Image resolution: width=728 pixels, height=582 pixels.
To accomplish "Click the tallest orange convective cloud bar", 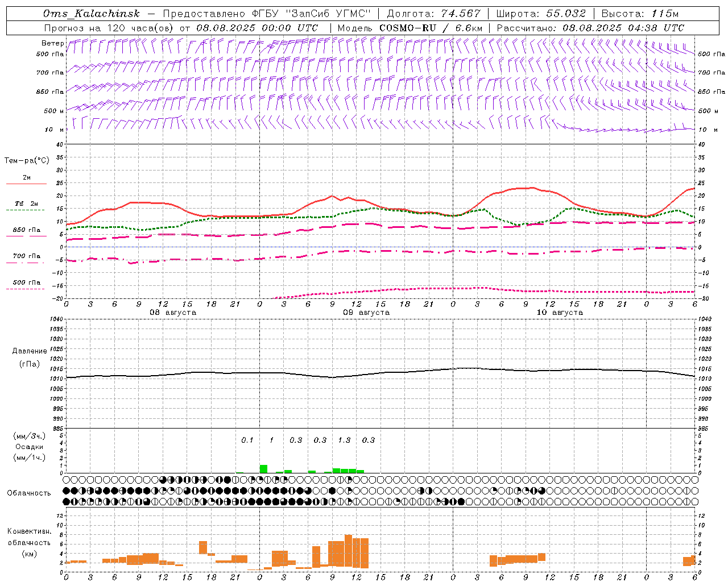I will coord(349,551).
